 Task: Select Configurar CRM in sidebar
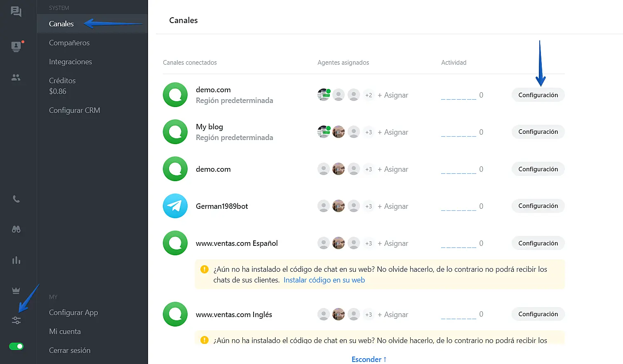75,110
